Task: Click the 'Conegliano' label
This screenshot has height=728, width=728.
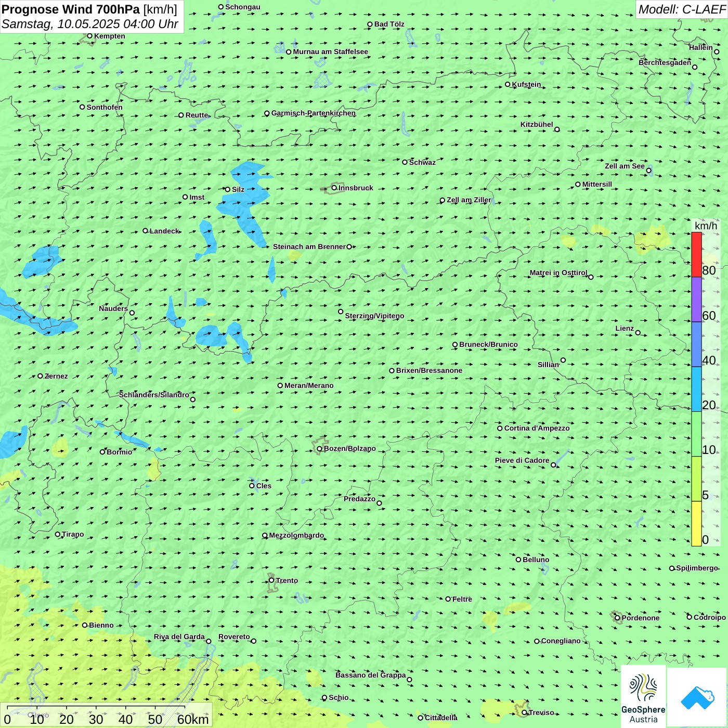Action: 561,641
